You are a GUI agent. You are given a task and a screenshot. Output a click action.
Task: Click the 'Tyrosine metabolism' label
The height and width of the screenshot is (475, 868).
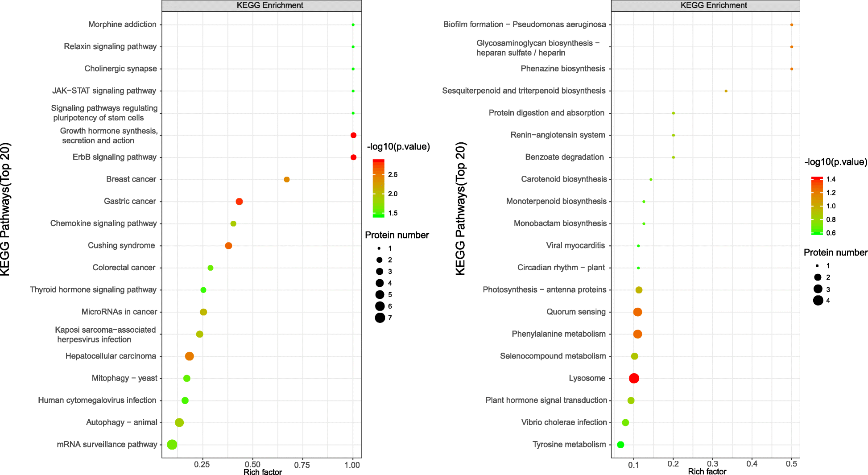[569, 444]
